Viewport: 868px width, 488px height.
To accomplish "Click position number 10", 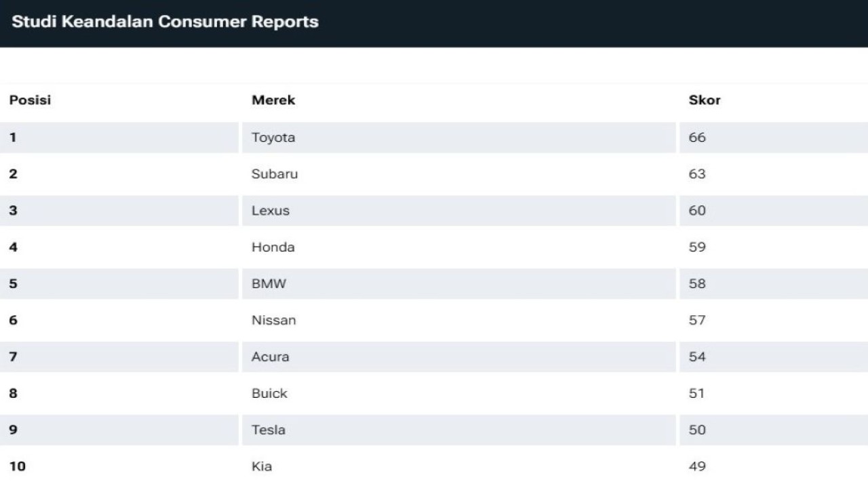I will [17, 466].
